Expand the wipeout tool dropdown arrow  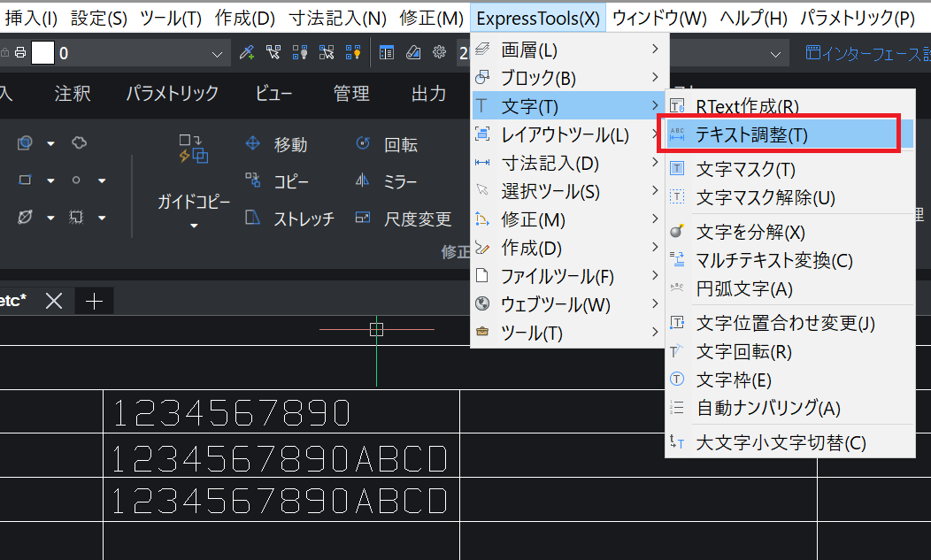pos(102,218)
